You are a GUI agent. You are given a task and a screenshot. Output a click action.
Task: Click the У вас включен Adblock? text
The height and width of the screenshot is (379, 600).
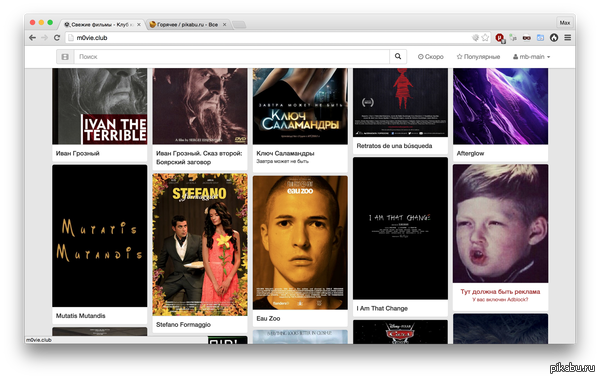click(500, 299)
